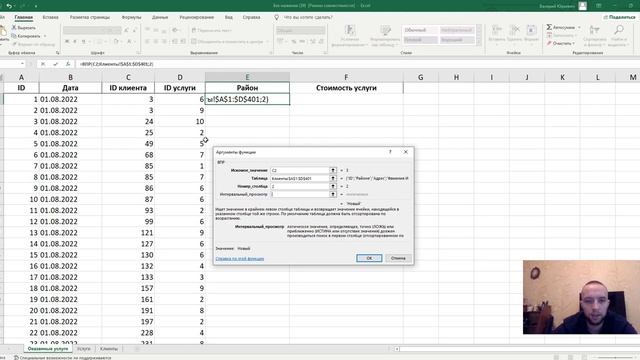Click the fx Insert Function icon
Image resolution: width=640 pixels, height=360 pixels.
point(68,64)
